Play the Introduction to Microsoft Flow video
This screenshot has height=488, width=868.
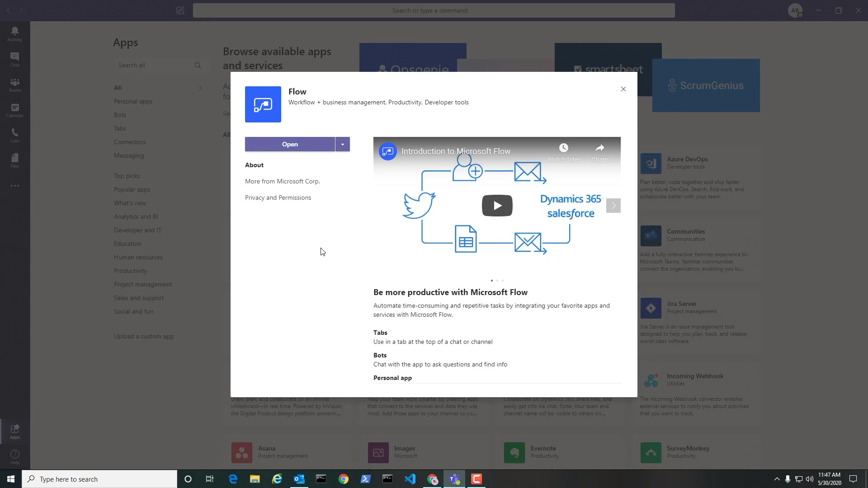497,206
